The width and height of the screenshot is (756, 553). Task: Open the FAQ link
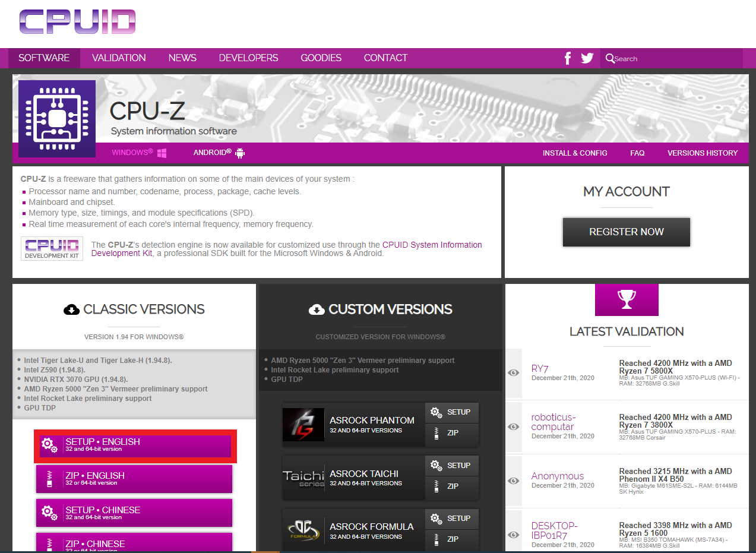tap(637, 153)
